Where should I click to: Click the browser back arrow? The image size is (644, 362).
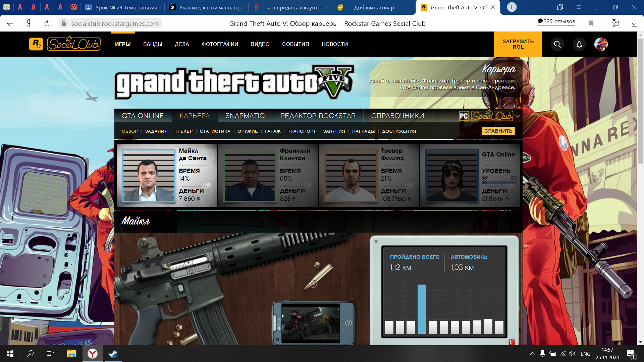[10, 23]
